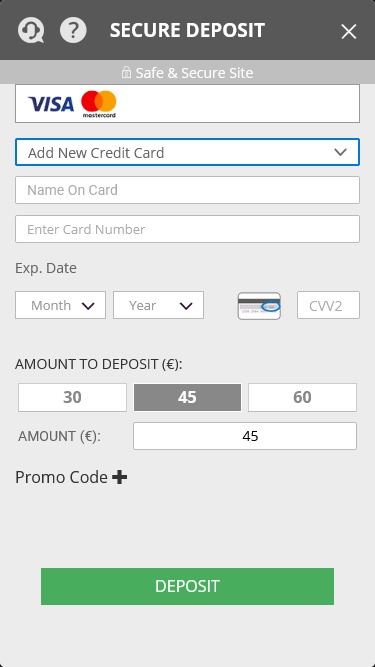Open live chat support headset icon
Image resolution: width=375 pixels, height=667 pixels.
[31, 30]
